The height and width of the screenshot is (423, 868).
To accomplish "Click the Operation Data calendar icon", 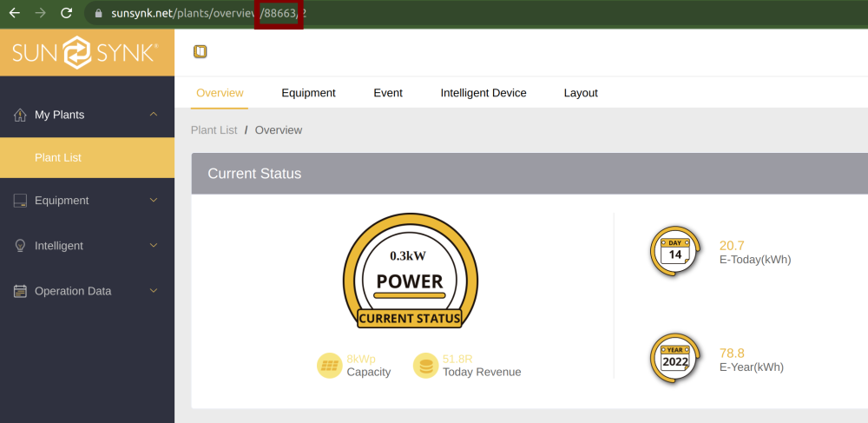I will (x=20, y=291).
